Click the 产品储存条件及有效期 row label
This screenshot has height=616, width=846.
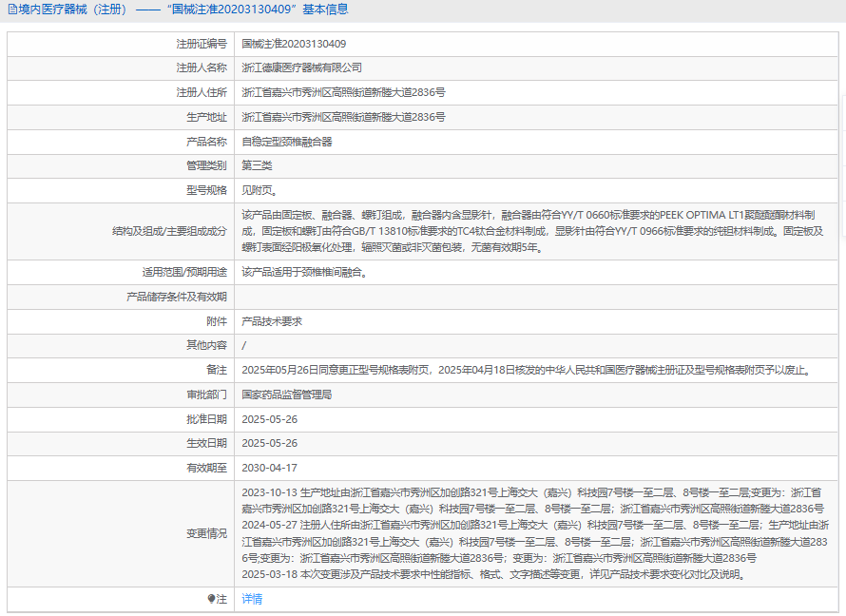[177, 297]
